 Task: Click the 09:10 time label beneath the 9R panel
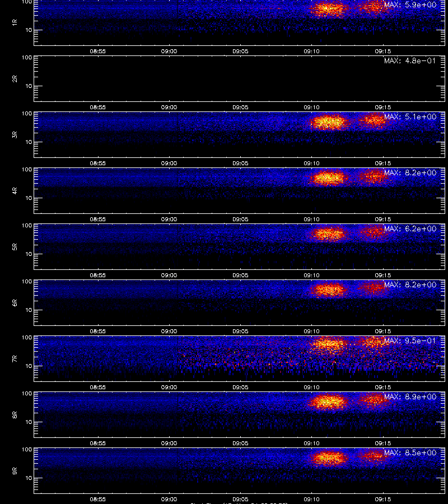[x=312, y=499]
